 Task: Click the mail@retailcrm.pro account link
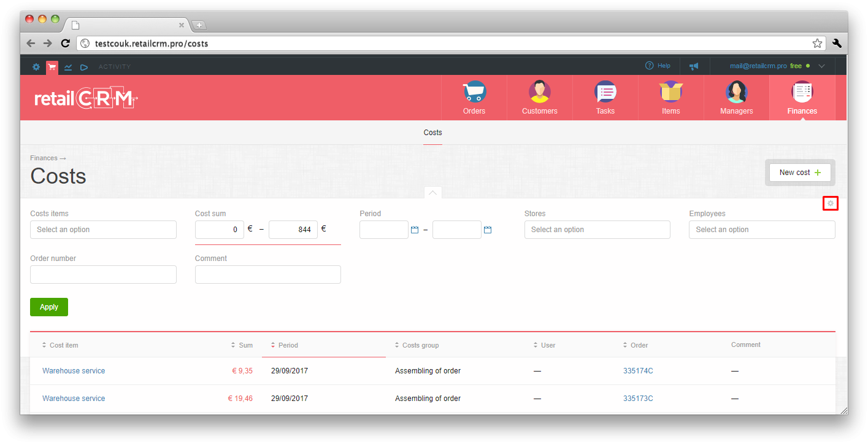click(758, 66)
